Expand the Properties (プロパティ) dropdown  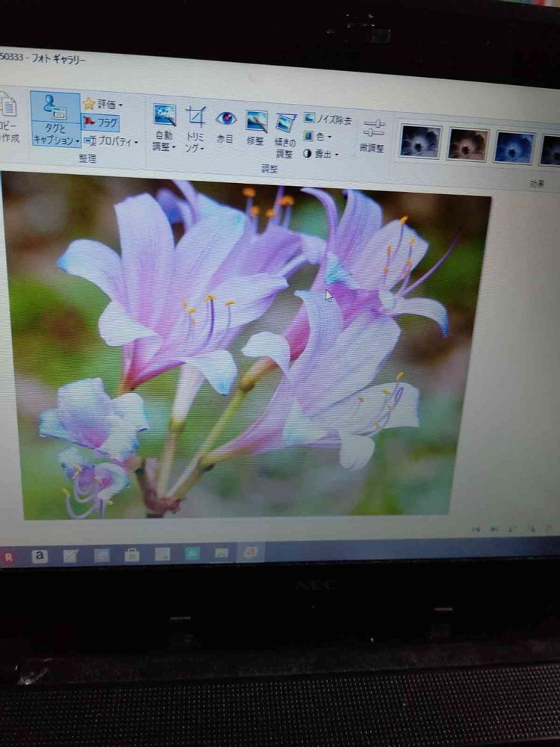point(111,141)
